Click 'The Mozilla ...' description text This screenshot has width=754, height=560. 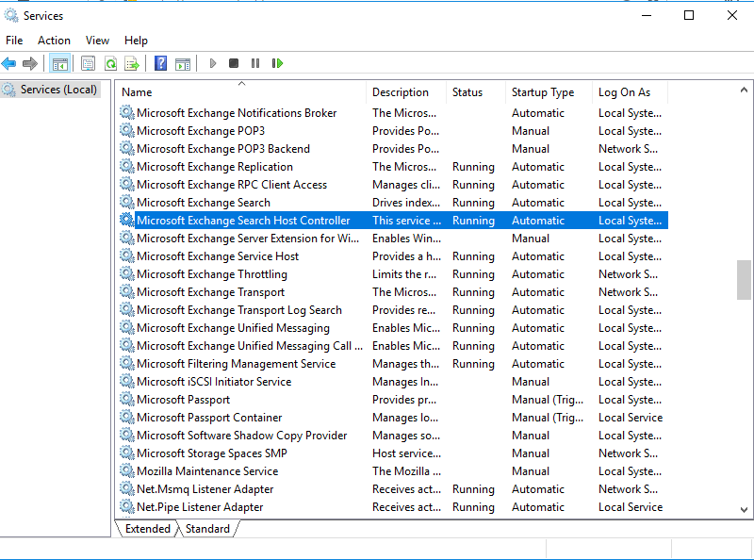pyautogui.click(x=406, y=470)
